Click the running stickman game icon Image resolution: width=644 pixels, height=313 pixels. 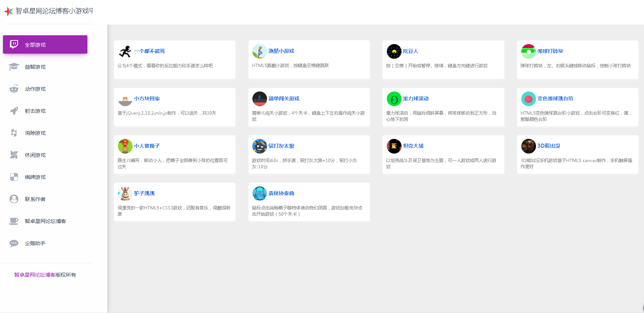(x=125, y=51)
